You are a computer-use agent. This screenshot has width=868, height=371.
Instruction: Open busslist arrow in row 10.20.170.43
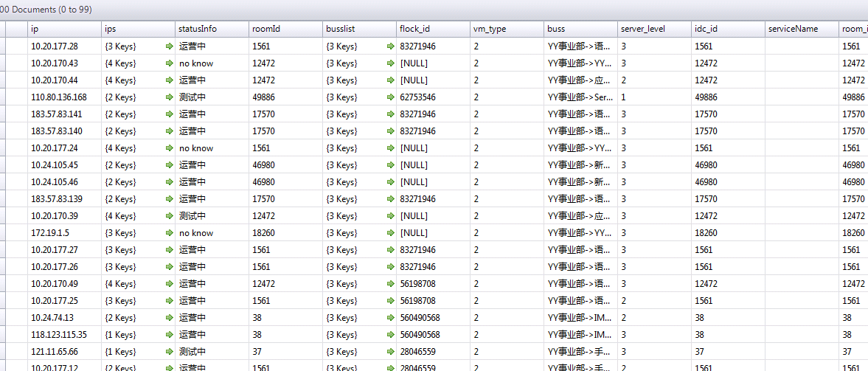pos(390,63)
